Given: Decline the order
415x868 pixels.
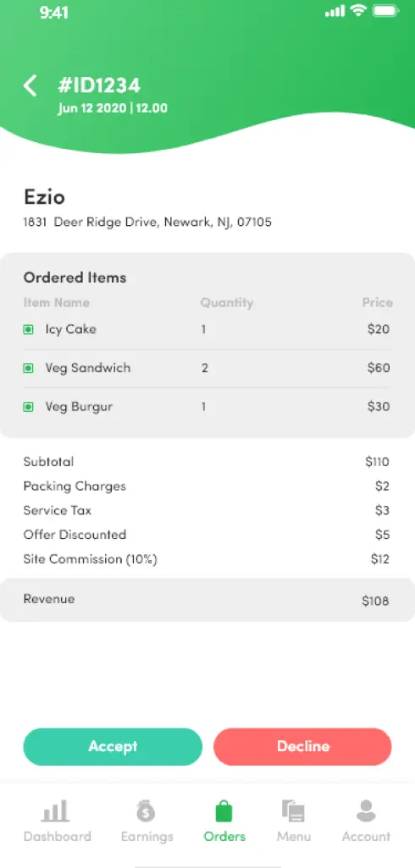Looking at the screenshot, I should click(302, 747).
